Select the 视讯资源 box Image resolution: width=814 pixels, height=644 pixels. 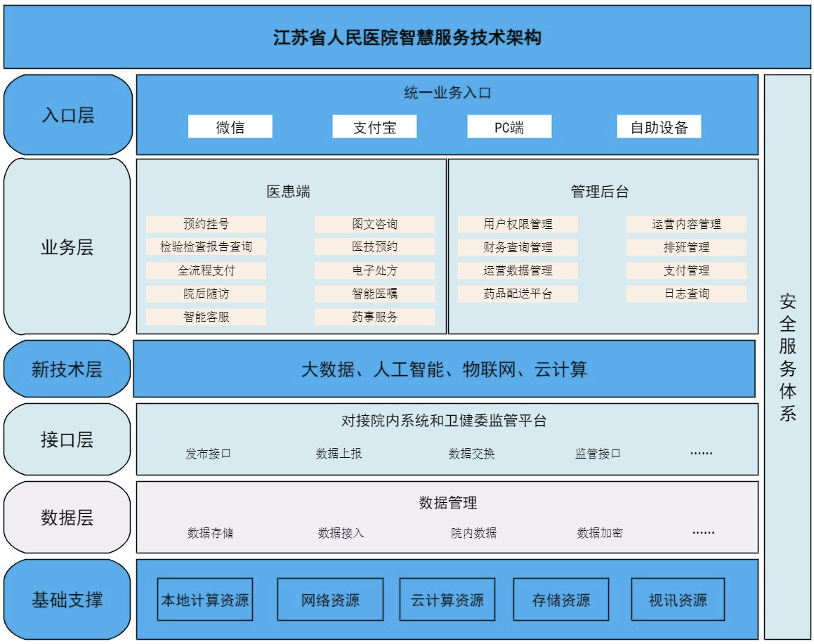coord(678,600)
